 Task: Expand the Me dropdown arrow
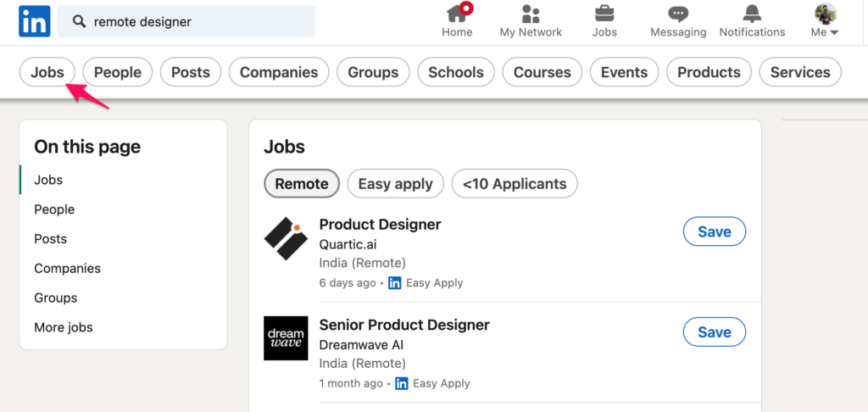(834, 33)
